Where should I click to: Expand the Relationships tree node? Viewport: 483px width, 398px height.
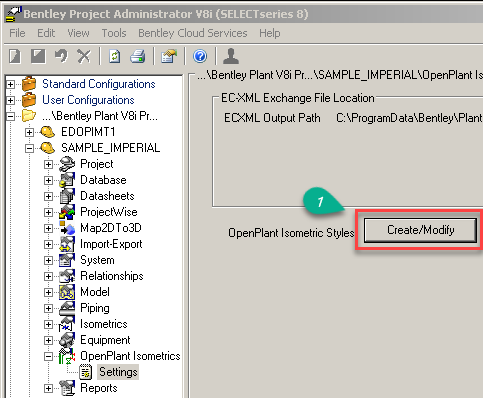48,276
